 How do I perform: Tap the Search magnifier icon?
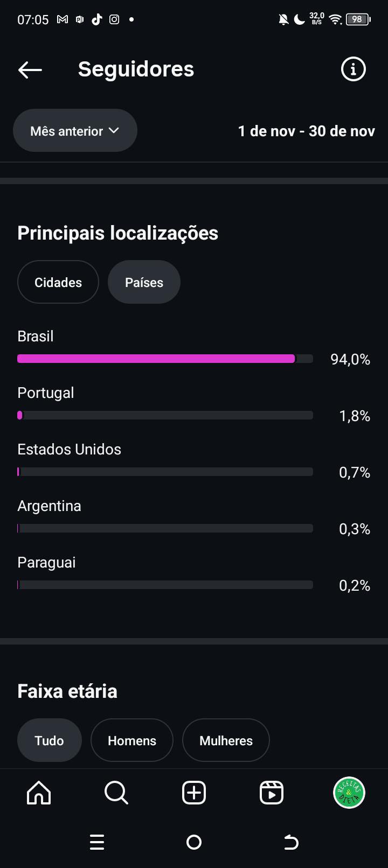(116, 793)
